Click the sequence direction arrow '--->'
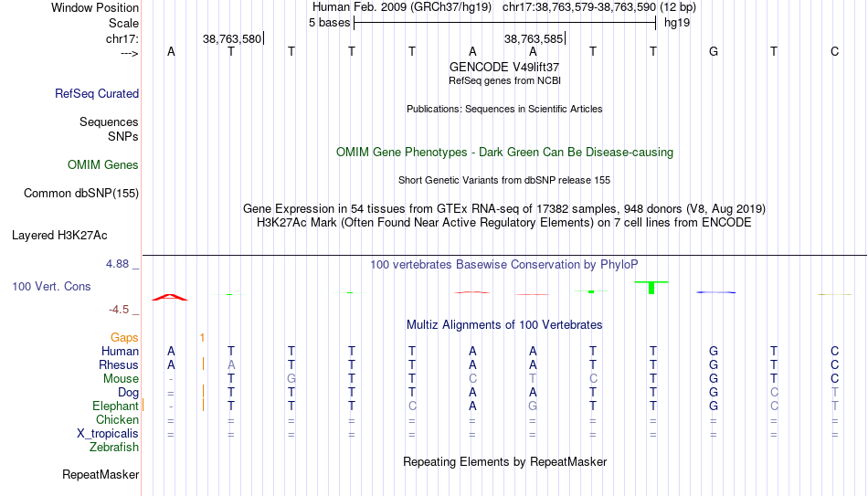Viewport: 868px width, 496px height. coord(130,53)
